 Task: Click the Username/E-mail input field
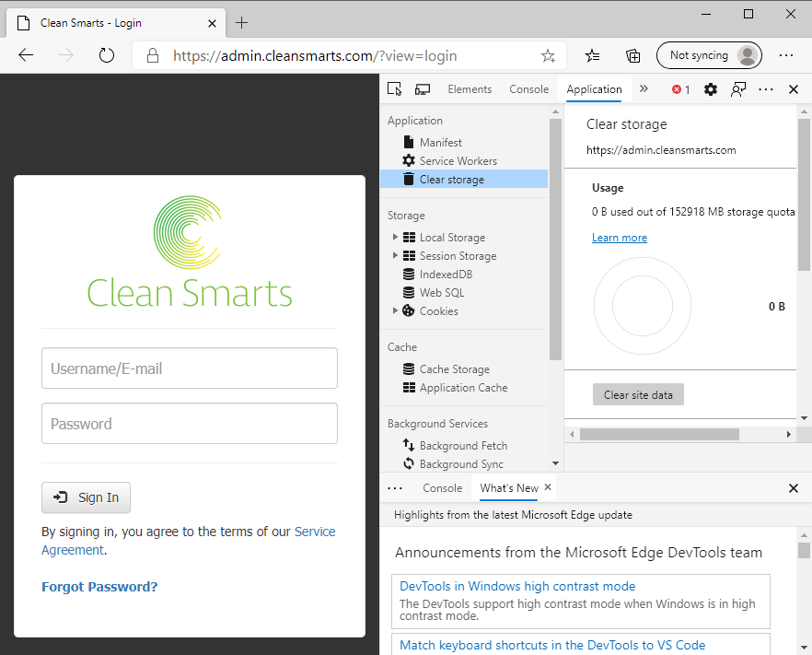tap(190, 368)
